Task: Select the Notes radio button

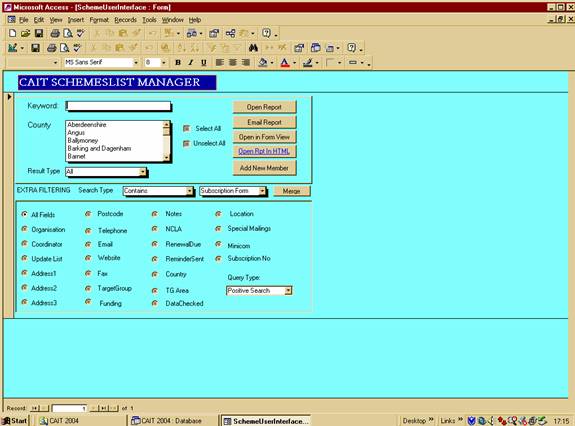Action: coord(155,214)
